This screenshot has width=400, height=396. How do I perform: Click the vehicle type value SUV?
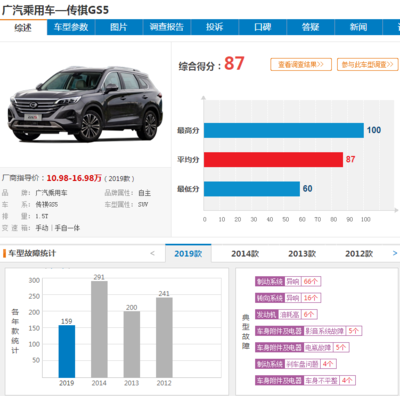(143, 205)
